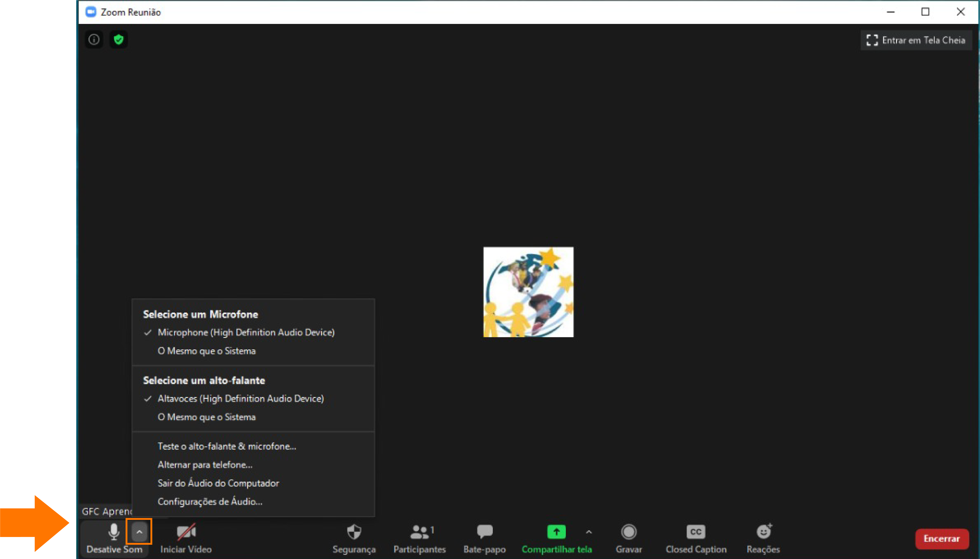Screen dimensions: 980x559
Task: Select Microphone (High Definition Audio Device)
Action: point(253,332)
